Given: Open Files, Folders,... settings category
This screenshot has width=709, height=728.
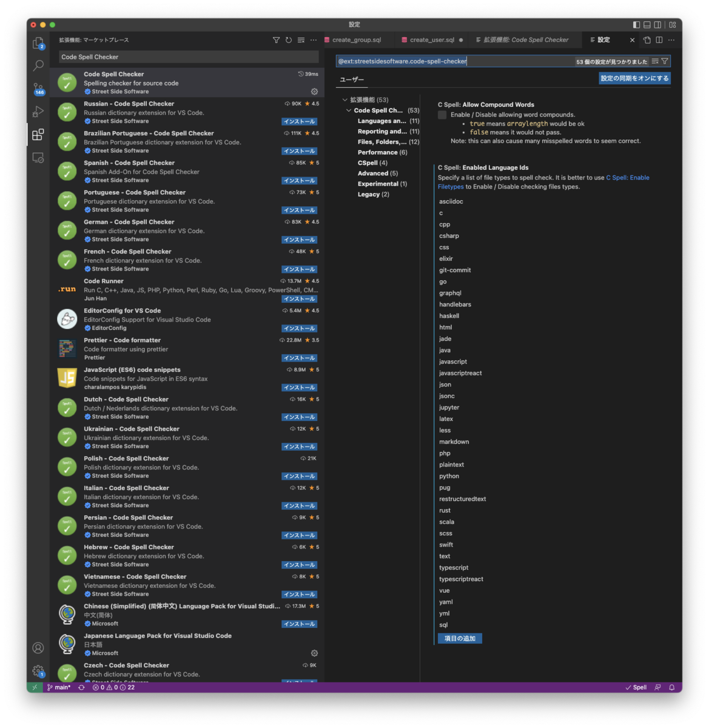Looking at the screenshot, I should 388,142.
